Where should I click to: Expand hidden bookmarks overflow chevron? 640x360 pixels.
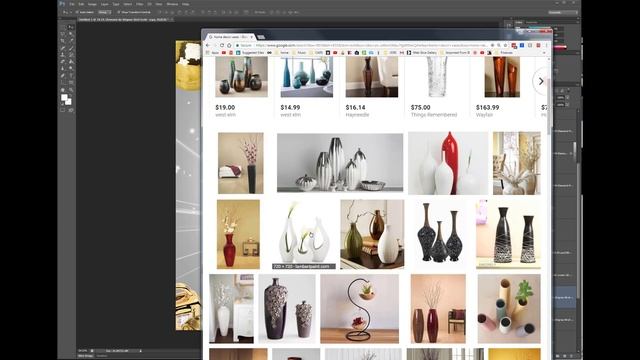[x=544, y=53]
